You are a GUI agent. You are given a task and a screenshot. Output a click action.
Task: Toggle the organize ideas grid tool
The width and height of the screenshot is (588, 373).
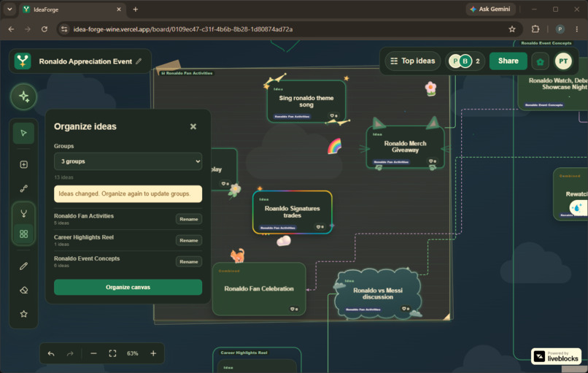coord(23,234)
